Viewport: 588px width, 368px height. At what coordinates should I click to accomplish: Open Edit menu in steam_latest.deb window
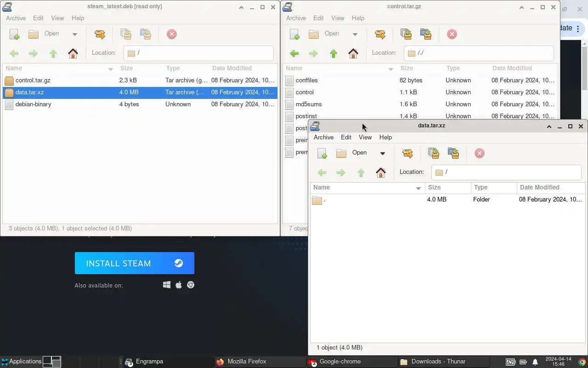coord(38,18)
